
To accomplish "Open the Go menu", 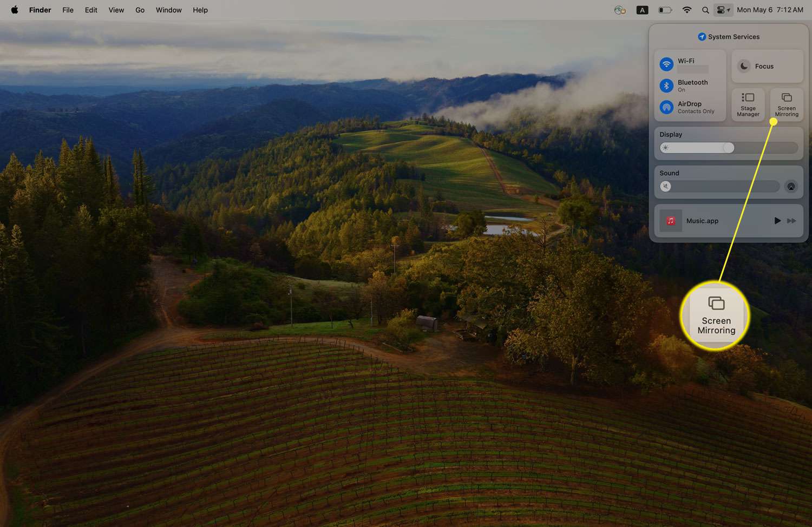I will (x=140, y=10).
